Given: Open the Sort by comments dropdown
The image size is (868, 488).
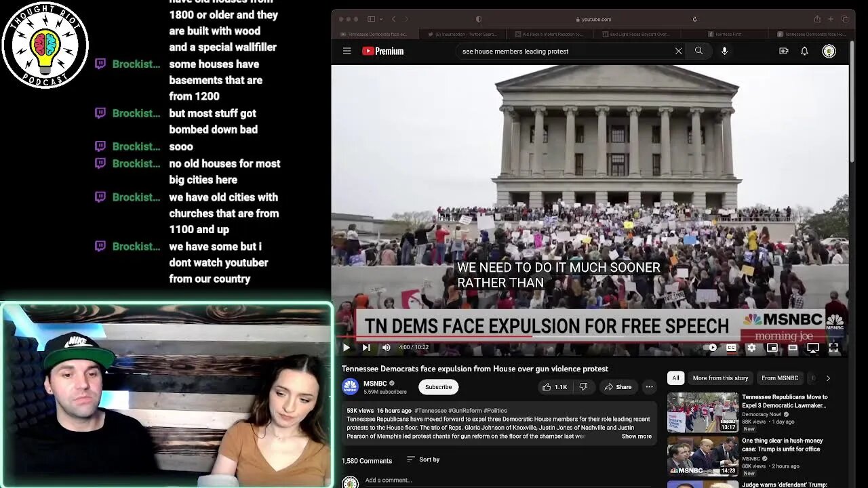Looking at the screenshot, I should coord(422,460).
